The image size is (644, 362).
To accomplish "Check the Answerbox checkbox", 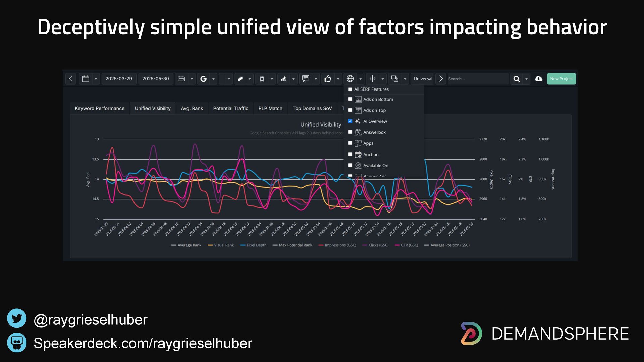I will click(350, 132).
